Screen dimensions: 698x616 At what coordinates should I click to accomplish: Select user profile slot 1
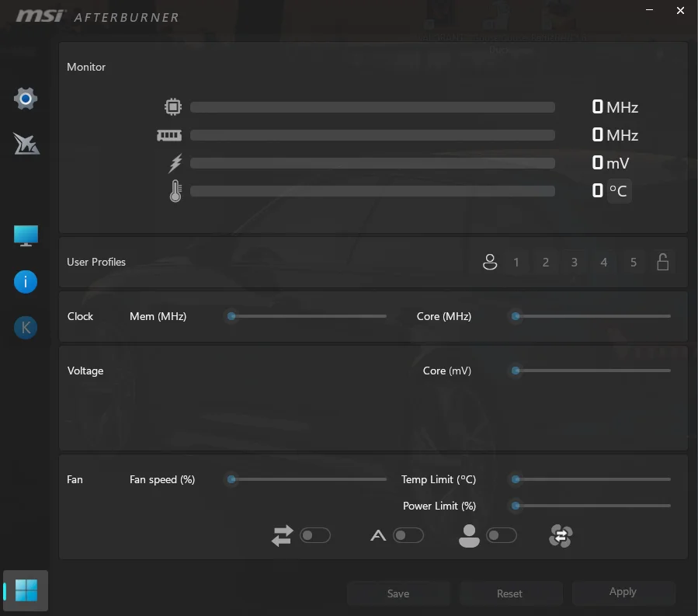point(516,263)
